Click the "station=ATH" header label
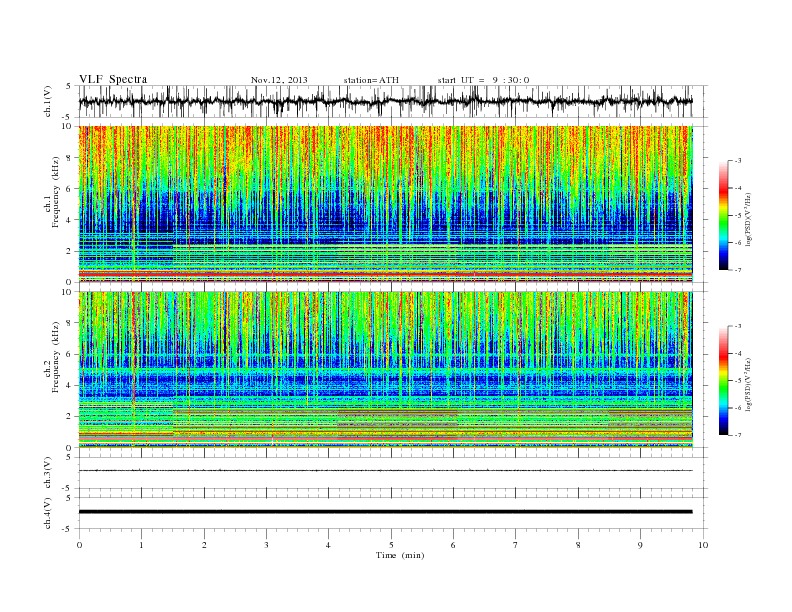This screenshot has height=612, width=792. click(x=371, y=80)
